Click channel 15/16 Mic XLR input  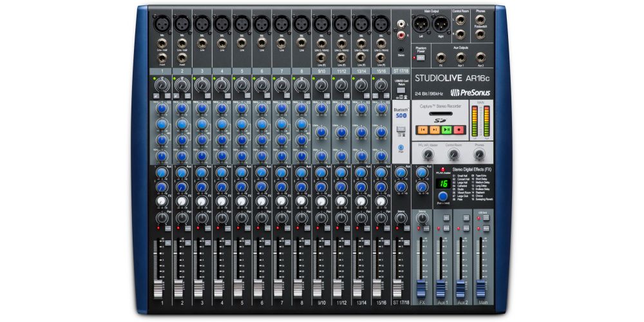tap(381, 23)
